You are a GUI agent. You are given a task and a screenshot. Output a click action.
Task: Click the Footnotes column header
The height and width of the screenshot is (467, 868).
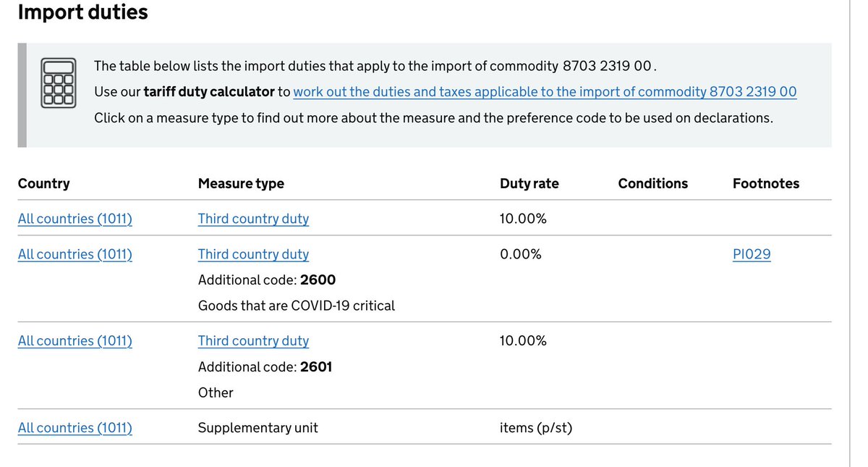[765, 184]
